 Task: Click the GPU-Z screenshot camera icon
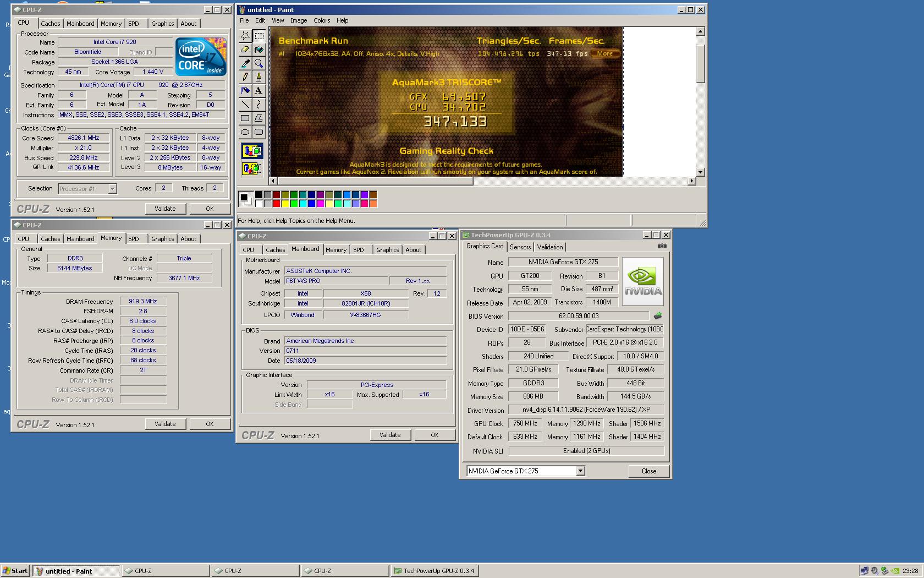(x=662, y=246)
